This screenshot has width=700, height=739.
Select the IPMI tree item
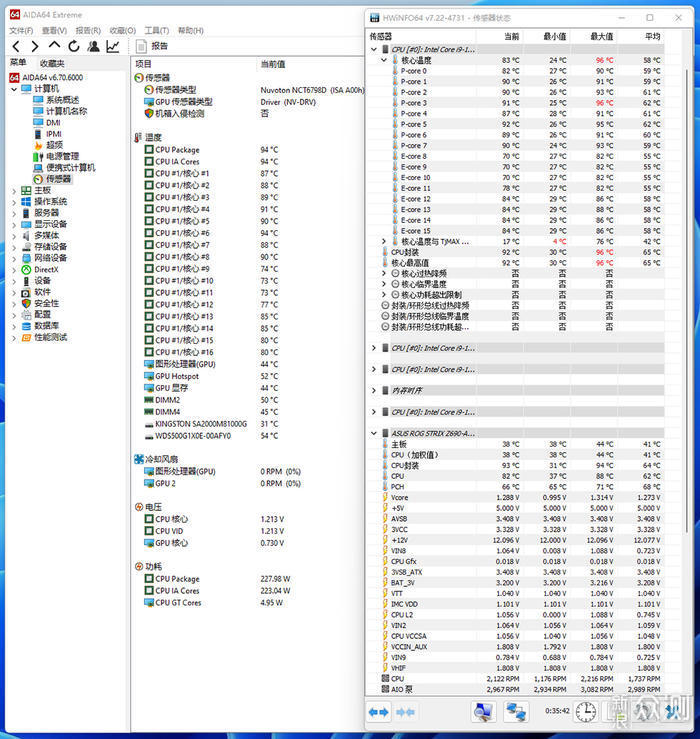pyautogui.click(x=47, y=134)
